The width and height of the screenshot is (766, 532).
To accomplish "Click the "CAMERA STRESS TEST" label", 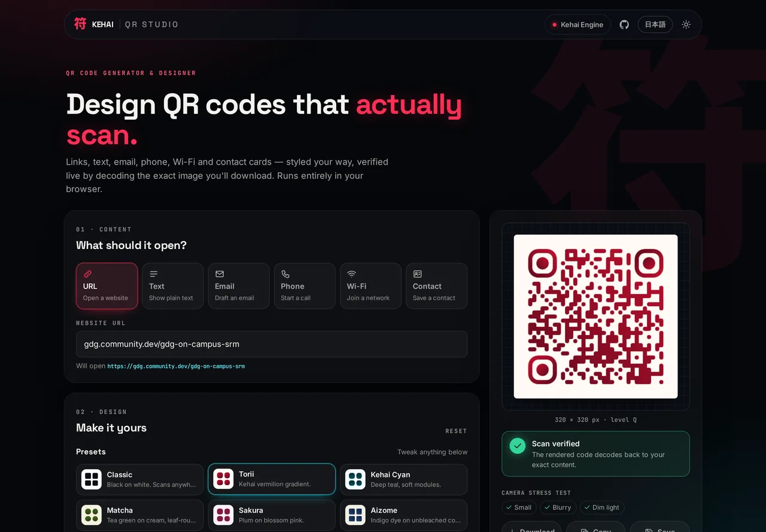I will pyautogui.click(x=536, y=493).
